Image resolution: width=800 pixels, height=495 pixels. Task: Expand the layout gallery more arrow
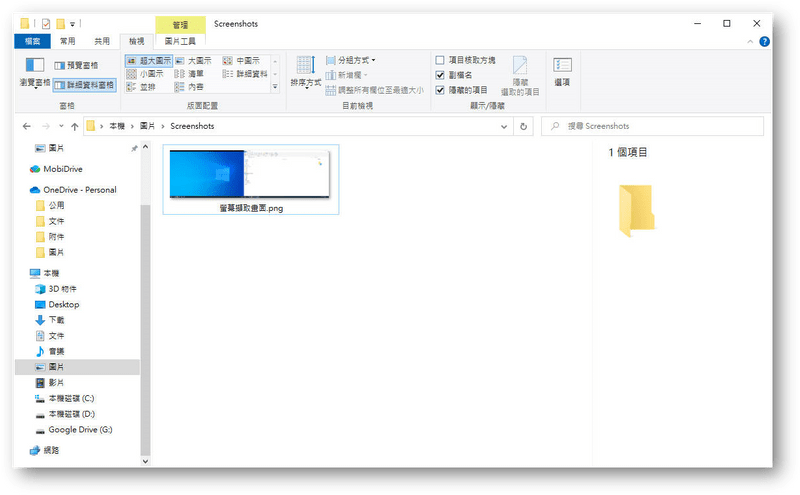274,88
